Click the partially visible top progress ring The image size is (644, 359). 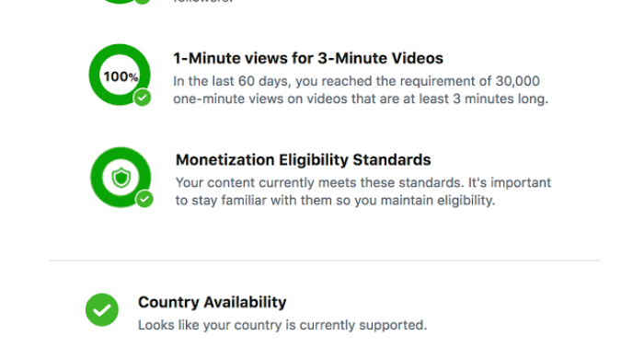point(120,2)
